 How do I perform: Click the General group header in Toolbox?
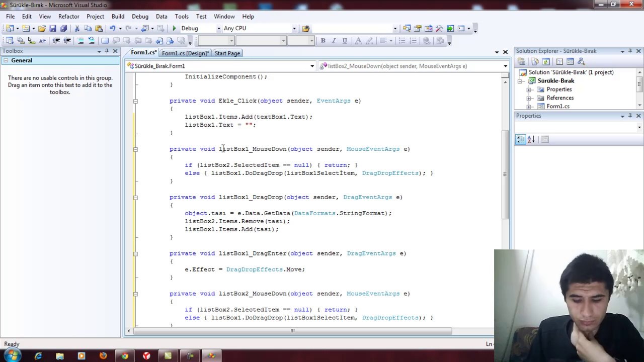click(60, 61)
